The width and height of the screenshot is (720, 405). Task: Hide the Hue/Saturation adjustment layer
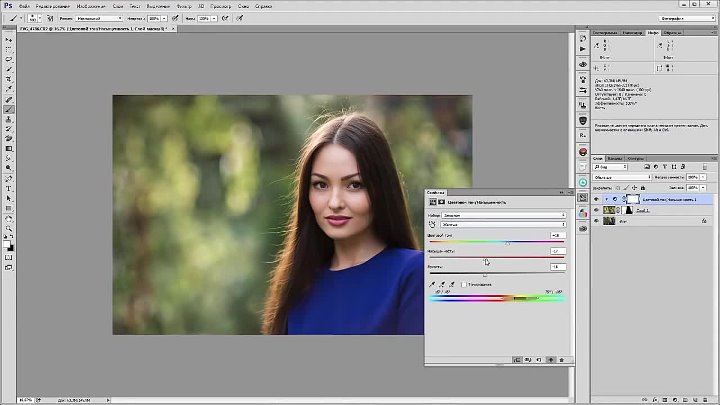click(x=597, y=198)
